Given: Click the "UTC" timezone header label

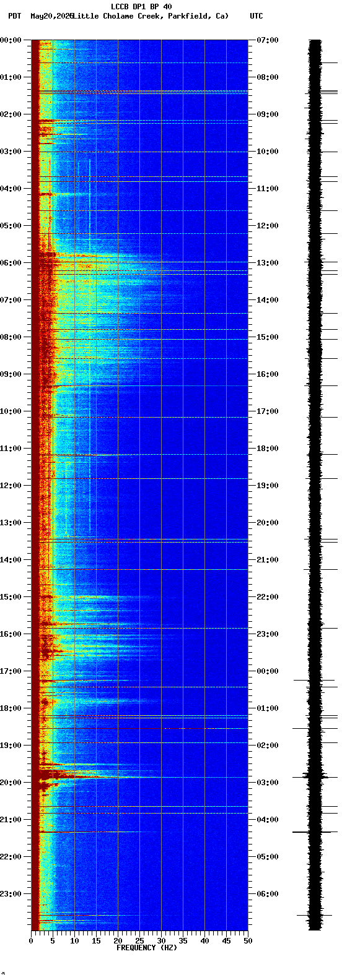Looking at the screenshot, I should click(x=256, y=16).
